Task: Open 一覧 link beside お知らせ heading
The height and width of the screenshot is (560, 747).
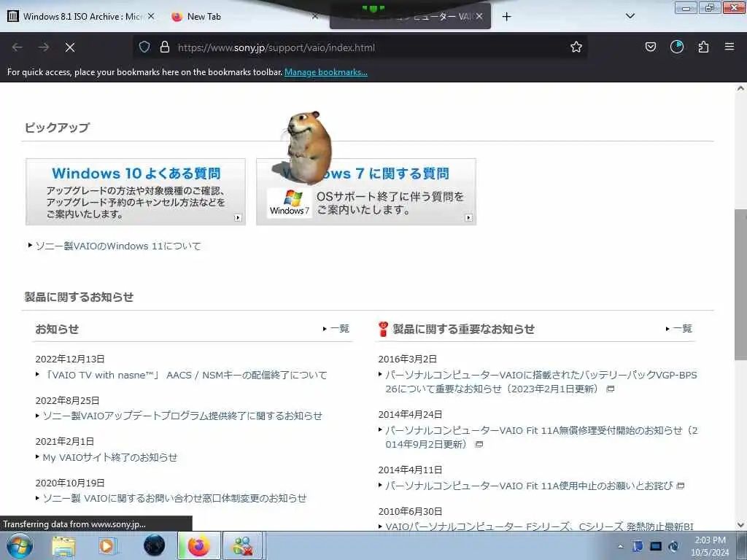Action: pos(340,329)
